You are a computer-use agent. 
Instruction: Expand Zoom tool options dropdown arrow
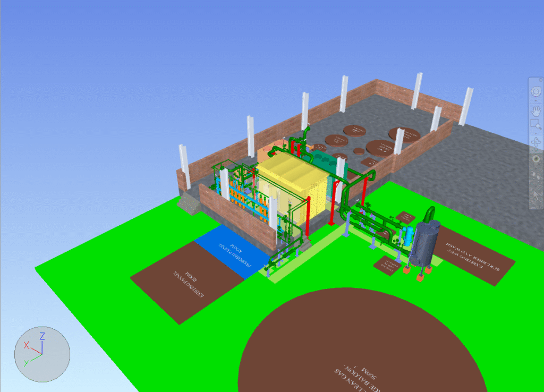point(536,133)
